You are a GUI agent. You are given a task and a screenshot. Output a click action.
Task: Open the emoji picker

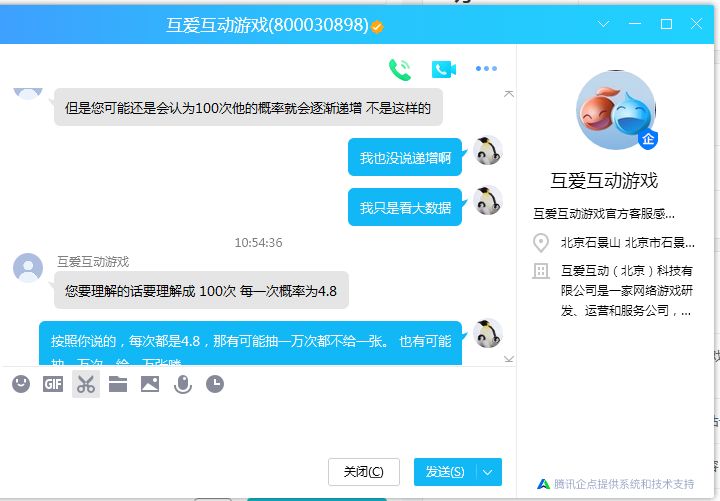tap(21, 384)
